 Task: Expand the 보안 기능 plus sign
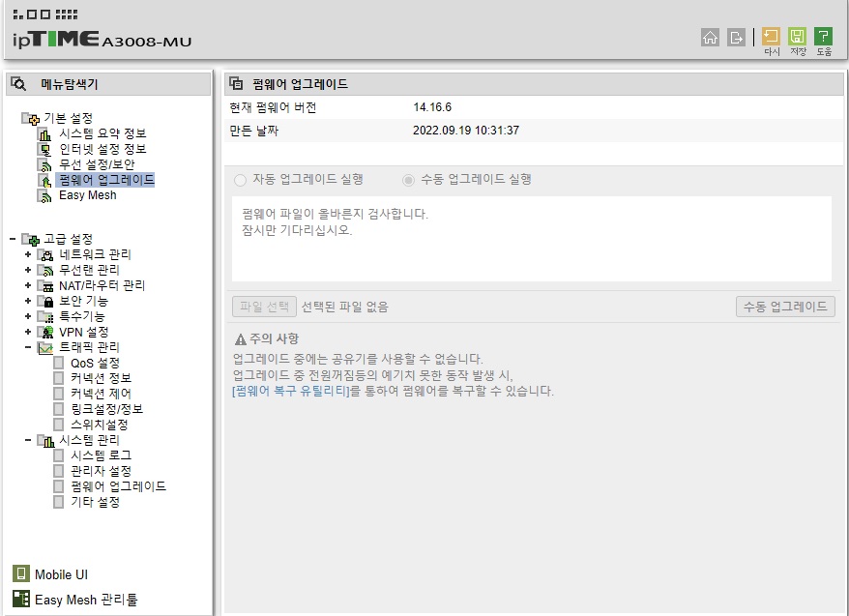point(28,301)
